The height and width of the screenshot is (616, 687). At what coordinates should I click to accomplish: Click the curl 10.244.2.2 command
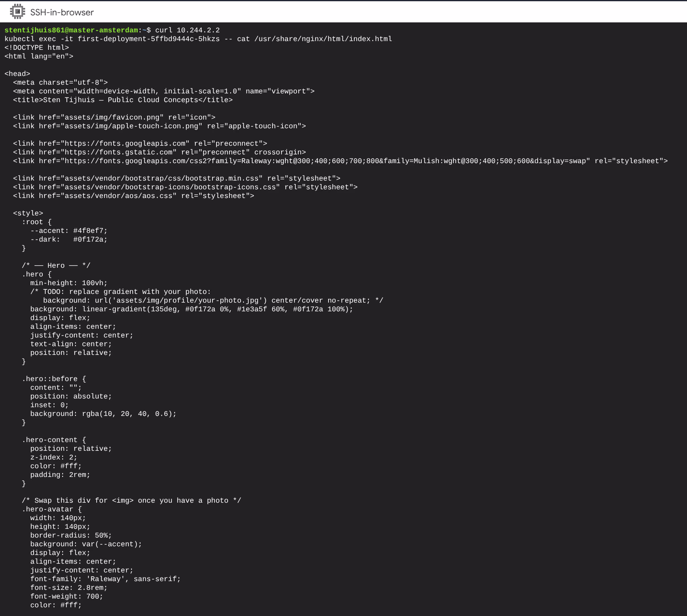187,30
